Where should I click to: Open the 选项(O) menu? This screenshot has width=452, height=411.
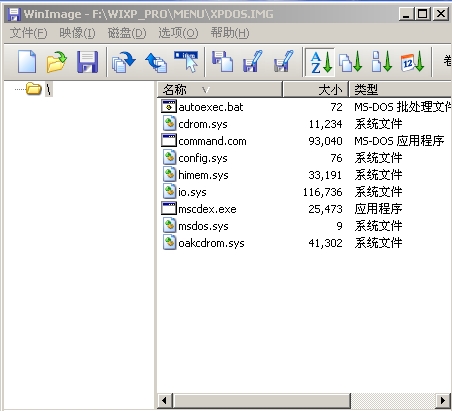point(178,33)
